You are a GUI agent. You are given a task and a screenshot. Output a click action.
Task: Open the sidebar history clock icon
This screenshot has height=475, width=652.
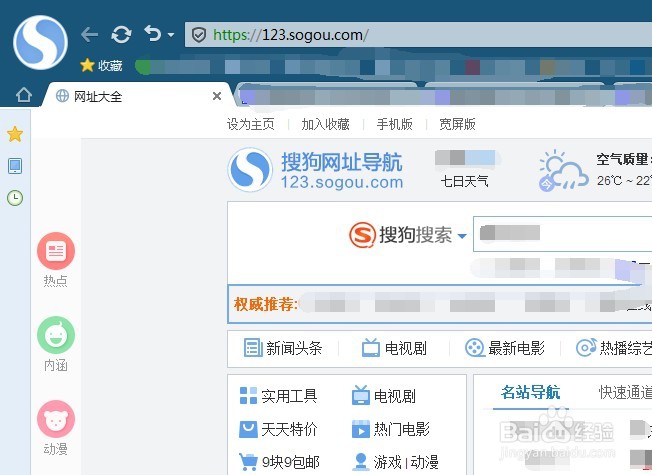15,198
